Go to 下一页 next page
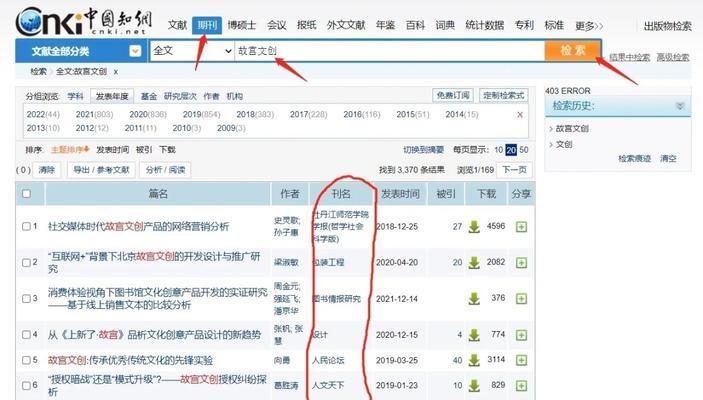The width and height of the screenshot is (703, 400). pyautogui.click(x=514, y=170)
